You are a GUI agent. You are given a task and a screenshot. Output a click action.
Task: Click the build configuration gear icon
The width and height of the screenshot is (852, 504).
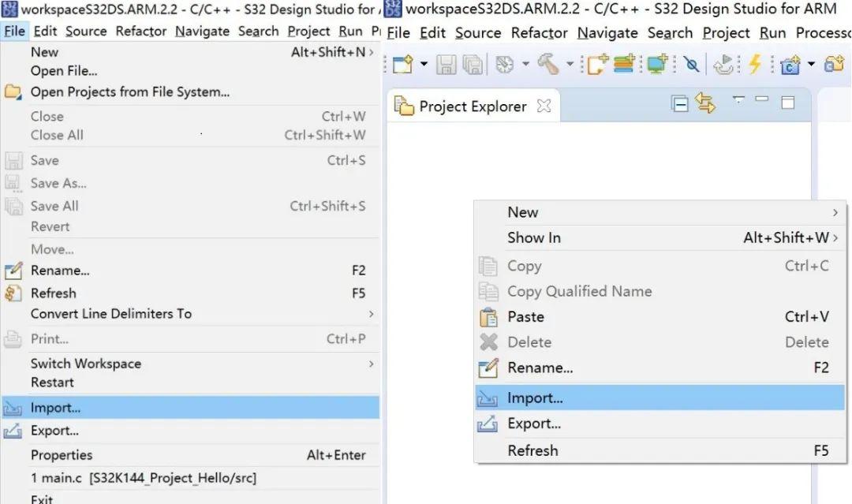point(505,65)
